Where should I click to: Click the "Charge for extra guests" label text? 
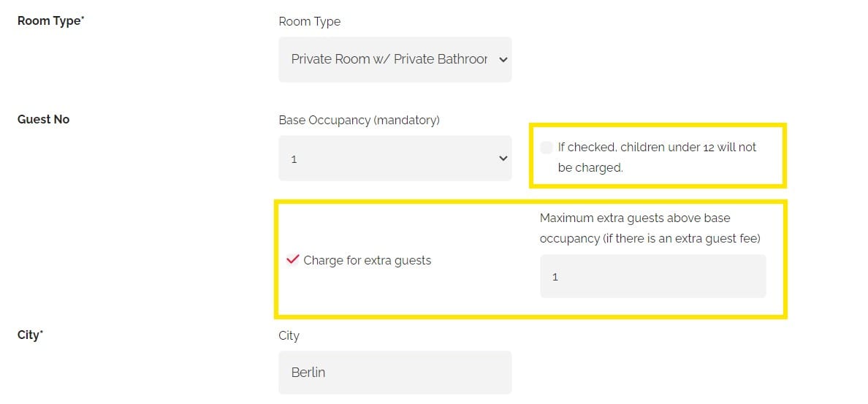(367, 260)
